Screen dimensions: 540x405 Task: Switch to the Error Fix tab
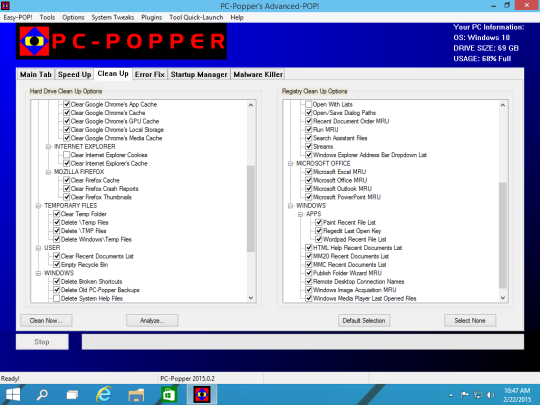click(x=150, y=74)
